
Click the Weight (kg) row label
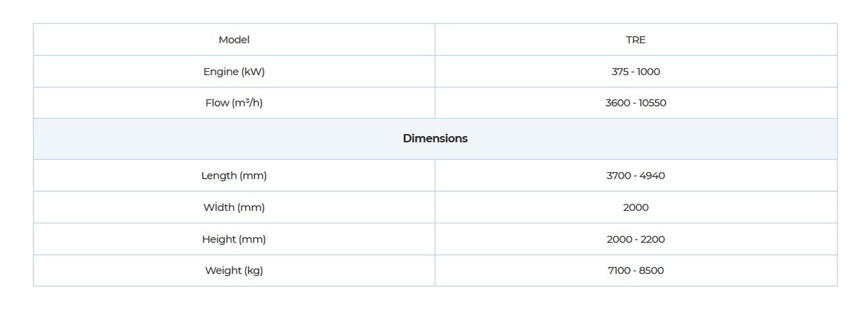(234, 271)
